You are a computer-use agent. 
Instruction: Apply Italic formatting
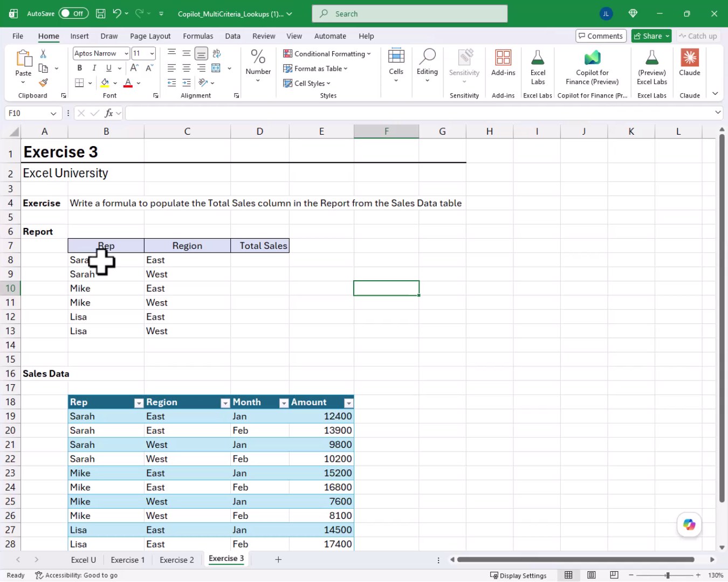[94, 68]
